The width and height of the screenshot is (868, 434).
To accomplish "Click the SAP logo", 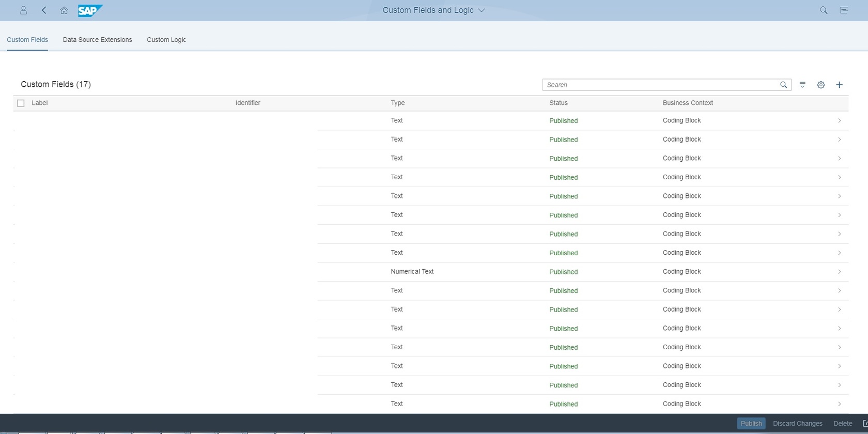I will point(90,10).
